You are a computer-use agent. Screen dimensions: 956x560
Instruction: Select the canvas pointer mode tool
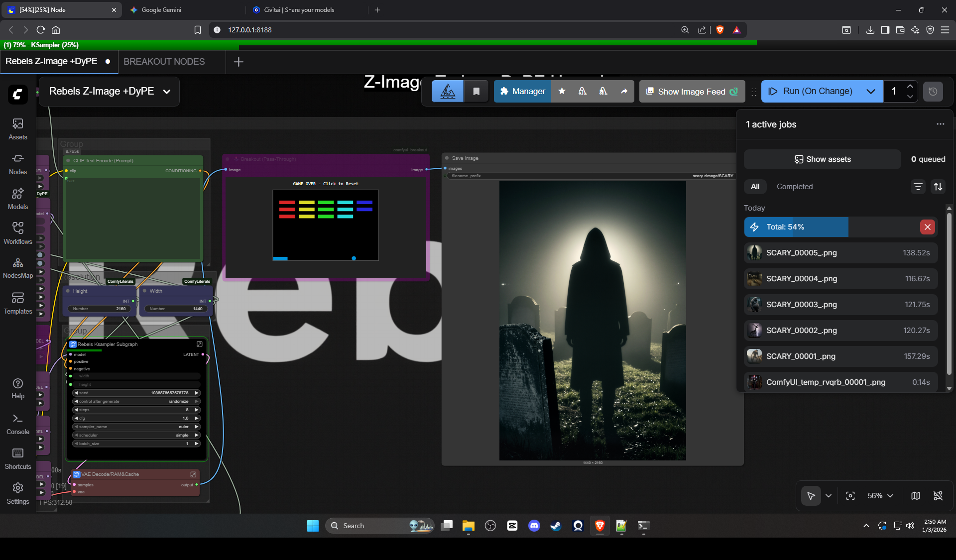(811, 496)
